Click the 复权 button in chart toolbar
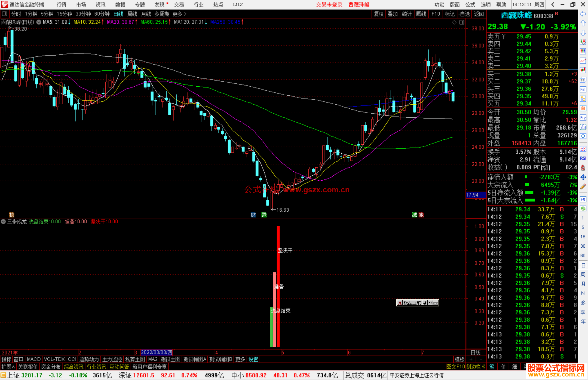This screenshot has height=380, width=588. click(x=379, y=14)
